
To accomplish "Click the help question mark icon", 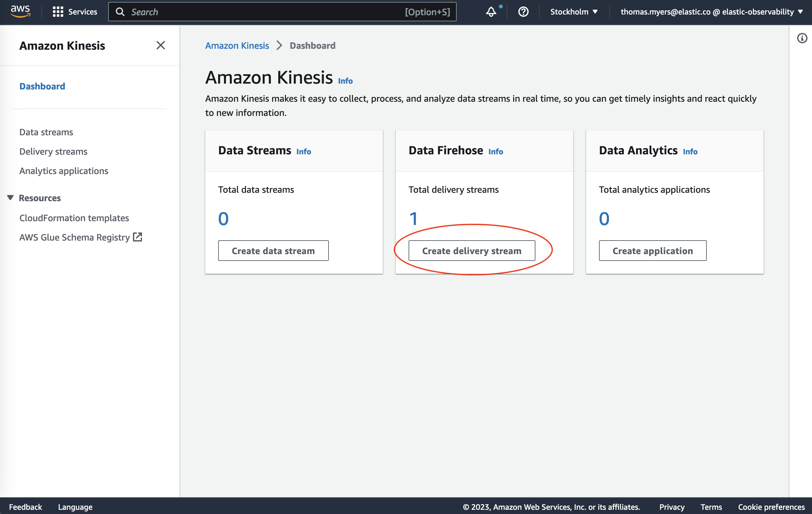I will click(523, 11).
